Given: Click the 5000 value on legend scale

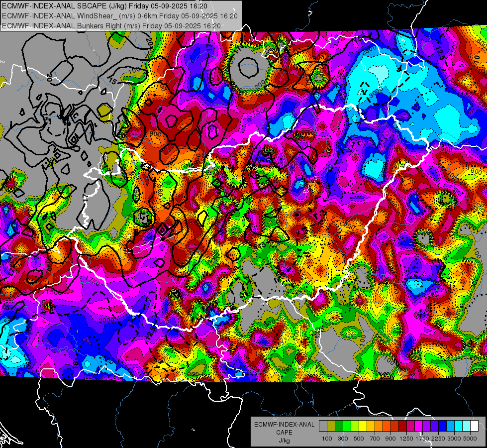Looking at the screenshot, I should point(470,439).
